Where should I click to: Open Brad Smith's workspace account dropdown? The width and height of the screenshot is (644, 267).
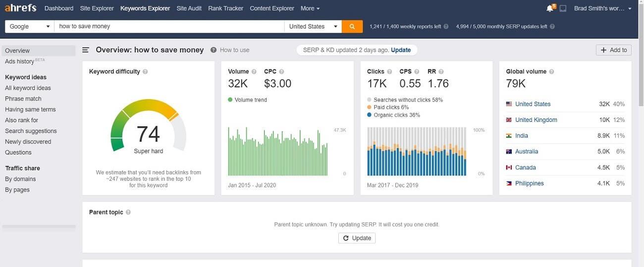coord(603,8)
